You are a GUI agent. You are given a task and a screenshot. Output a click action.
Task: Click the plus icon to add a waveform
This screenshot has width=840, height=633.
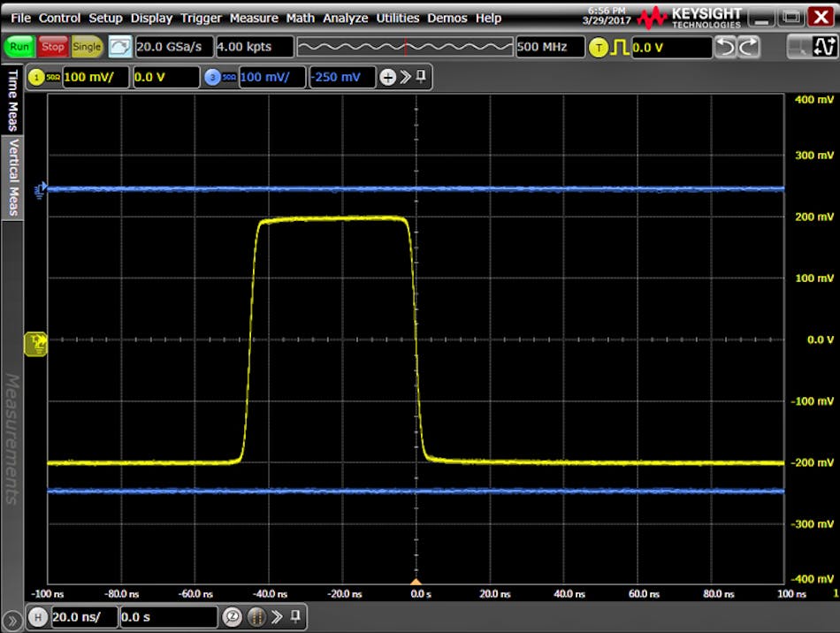388,77
